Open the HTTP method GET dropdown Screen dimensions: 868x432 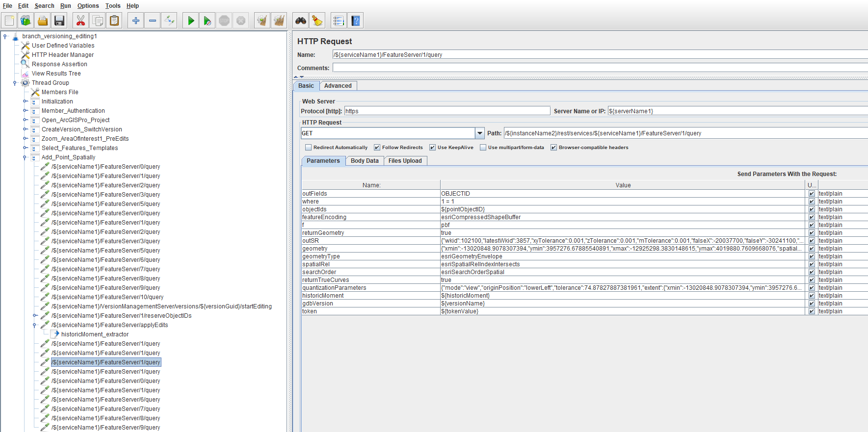[x=479, y=133]
